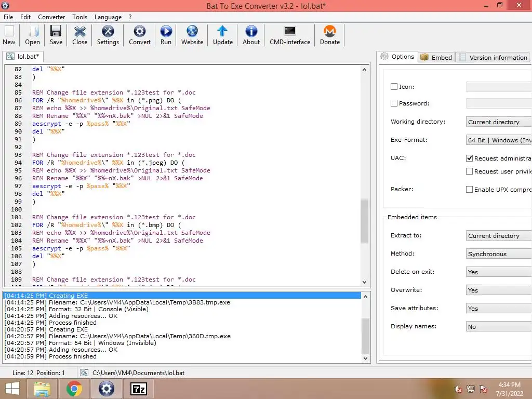Click the Donate Monero icon
The width and height of the screenshot is (532, 399).
[330, 35]
